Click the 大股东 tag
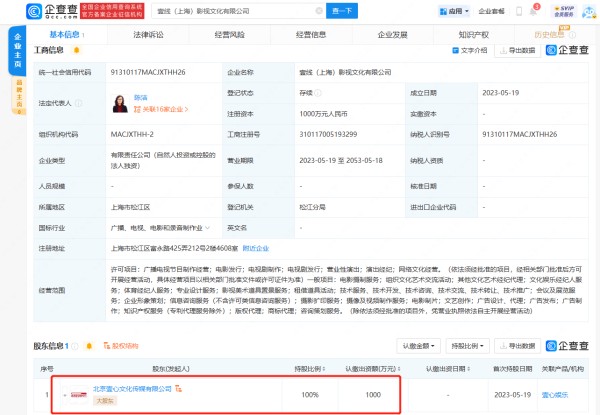This screenshot has height=415, width=600. (x=104, y=400)
